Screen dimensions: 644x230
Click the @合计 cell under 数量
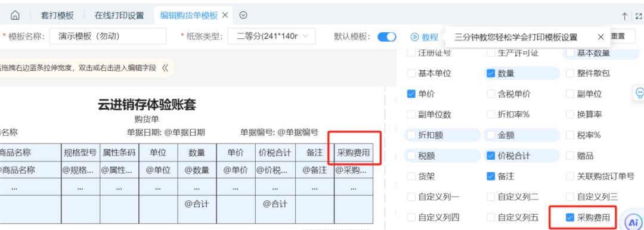[x=197, y=204]
